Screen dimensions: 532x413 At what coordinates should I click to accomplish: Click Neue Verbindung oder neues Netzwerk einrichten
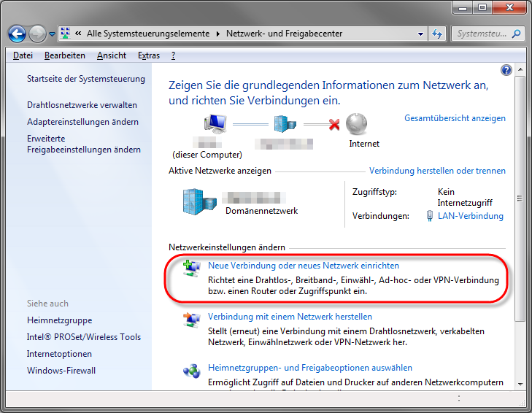304,266
